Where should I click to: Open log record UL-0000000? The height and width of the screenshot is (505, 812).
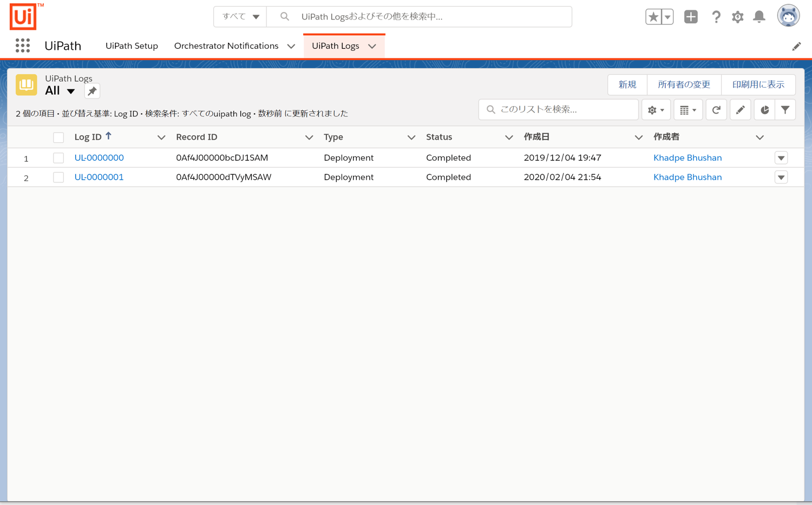99,158
